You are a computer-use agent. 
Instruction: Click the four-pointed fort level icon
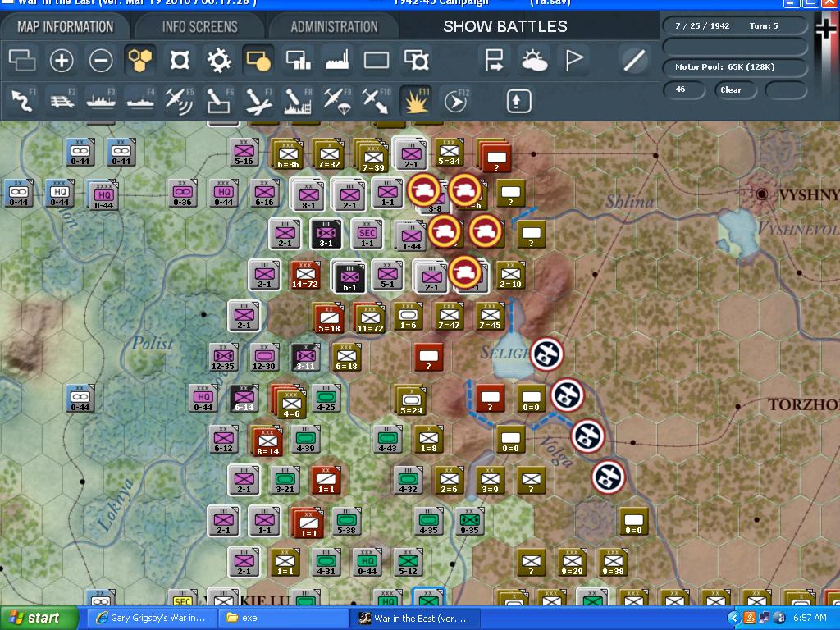point(180,60)
